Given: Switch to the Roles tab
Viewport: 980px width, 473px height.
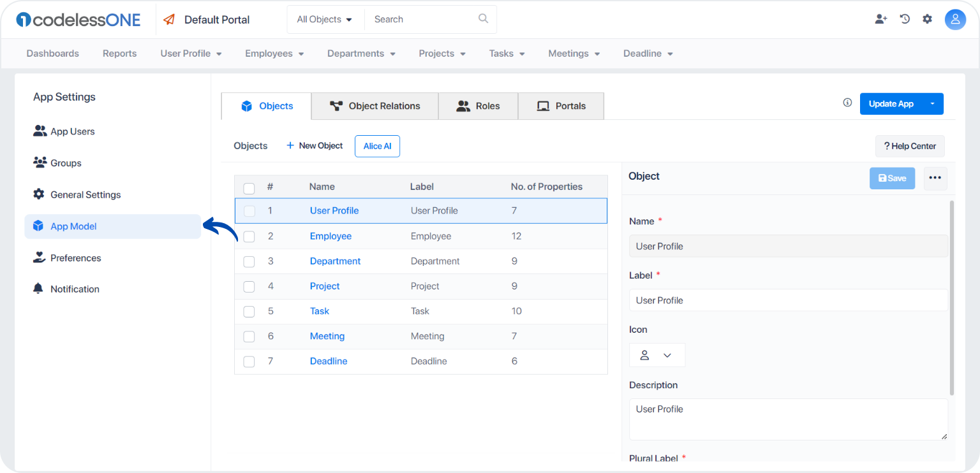Looking at the screenshot, I should [x=479, y=106].
